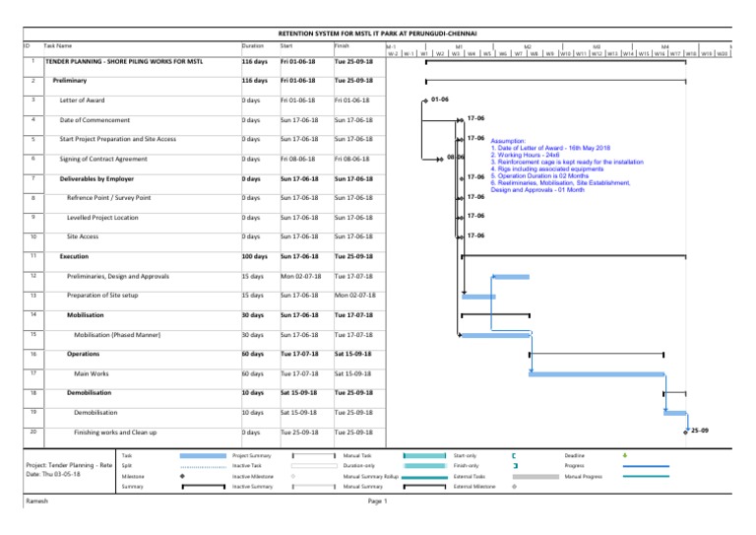This screenshot has height=535, width=756.
Task: Click the Start column header
Action: point(286,46)
